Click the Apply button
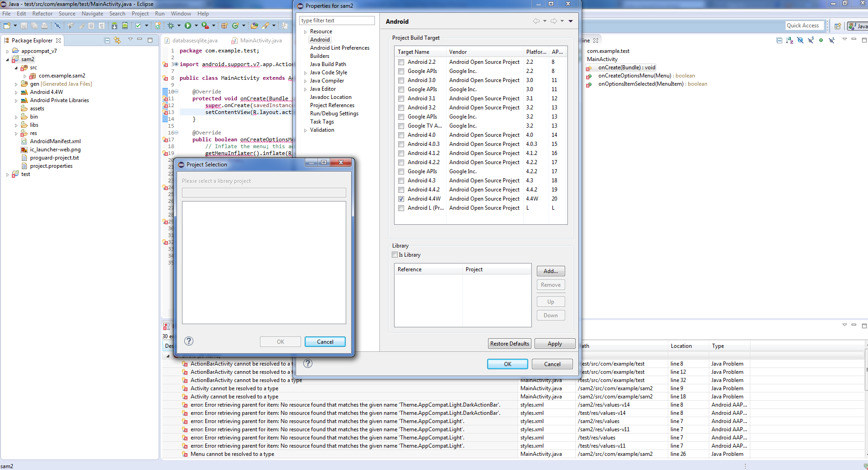Viewport: 868px width, 470px height. (x=555, y=344)
